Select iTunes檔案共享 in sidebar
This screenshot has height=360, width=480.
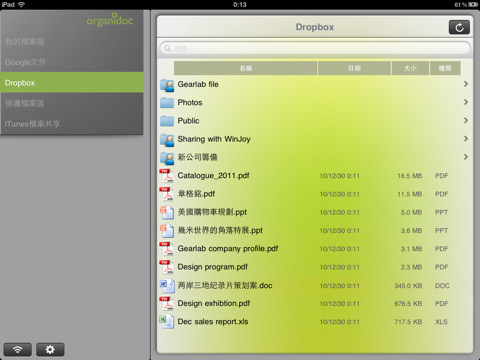click(x=72, y=124)
